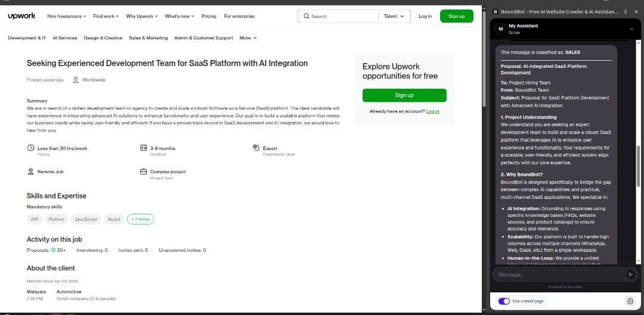Click Sign up in Explore Upwork card

404,95
